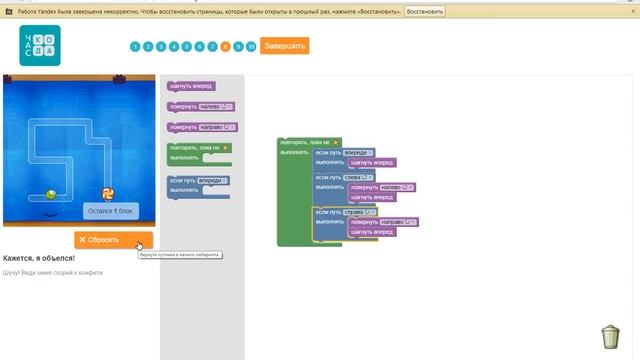Select workspace 'если путь слева' block
640x360 pixels.
pyautogui.click(x=329, y=178)
